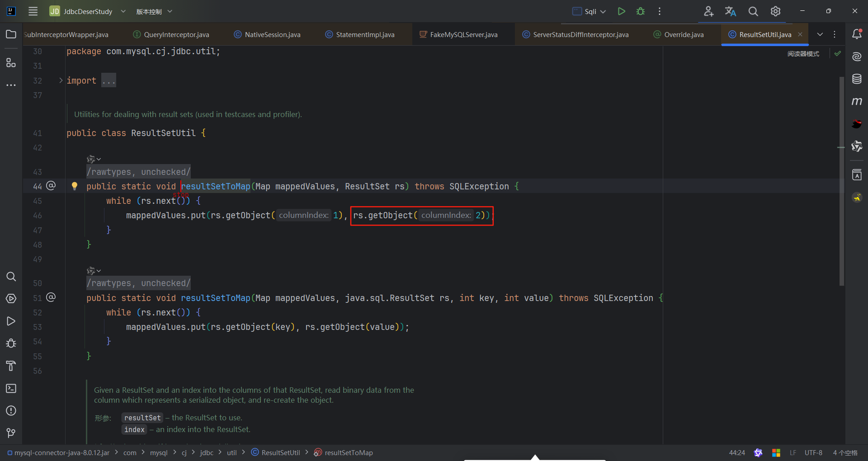Viewport: 868px width, 461px height.
Task: Switch to QueryInterceptor.java tab
Action: 171,34
